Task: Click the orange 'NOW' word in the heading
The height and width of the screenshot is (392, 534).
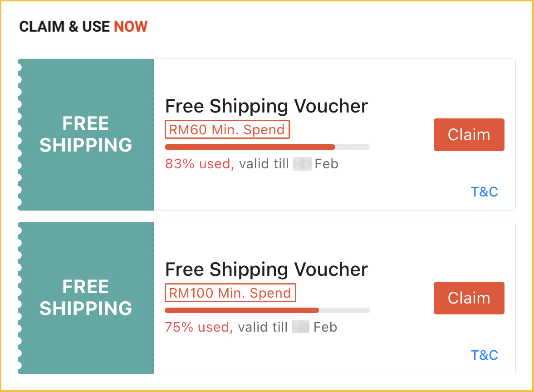Action: pyautogui.click(x=131, y=27)
